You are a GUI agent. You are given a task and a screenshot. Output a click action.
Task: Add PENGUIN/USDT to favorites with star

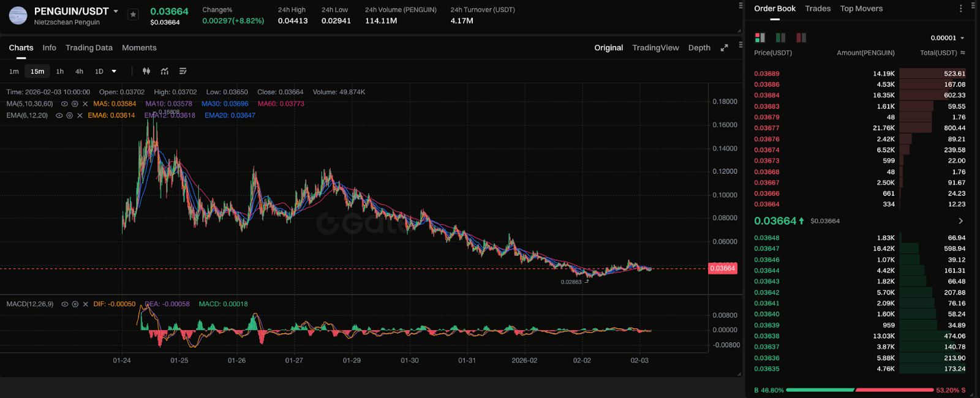click(133, 15)
